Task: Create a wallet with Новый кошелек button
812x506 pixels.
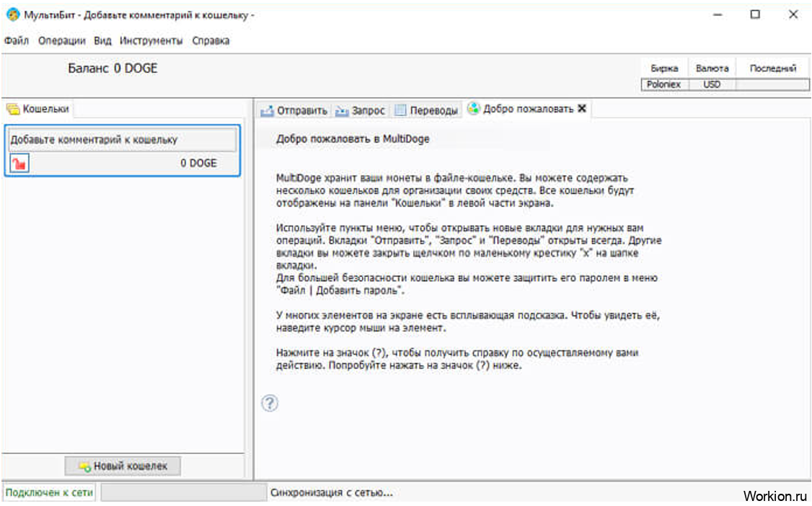Action: click(x=123, y=466)
